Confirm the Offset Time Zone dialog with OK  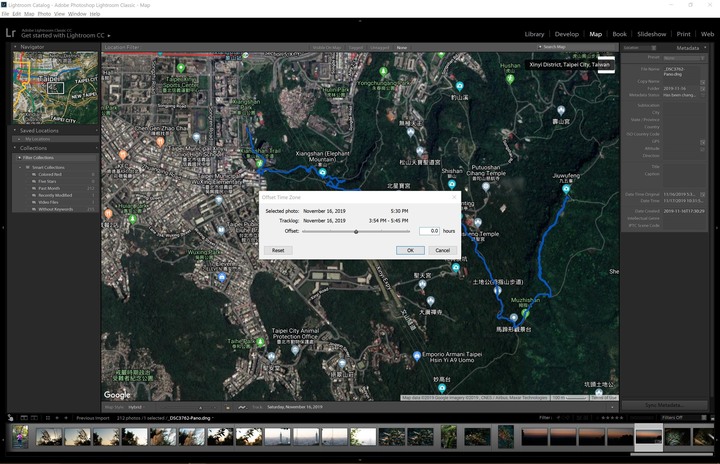tap(410, 250)
